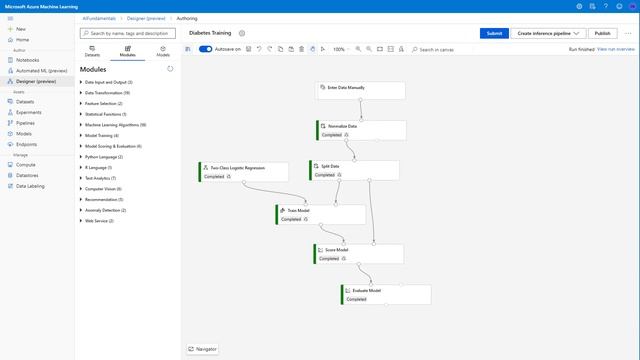Select the Two-Class Logistic Regression module
Screen dimensions: 640x360
243,172
